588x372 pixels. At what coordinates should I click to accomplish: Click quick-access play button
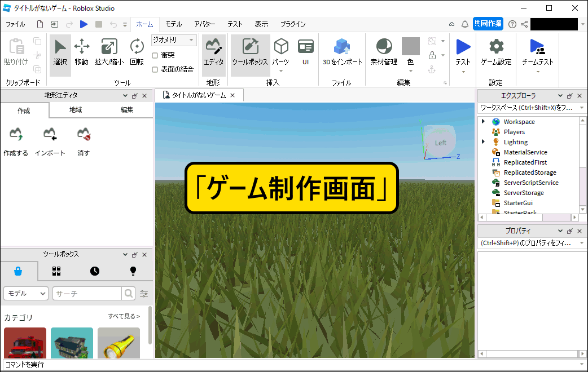tap(84, 24)
